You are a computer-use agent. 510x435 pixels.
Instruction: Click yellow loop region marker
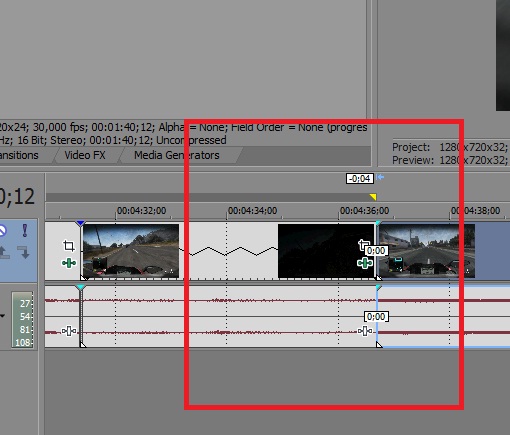pos(373,197)
